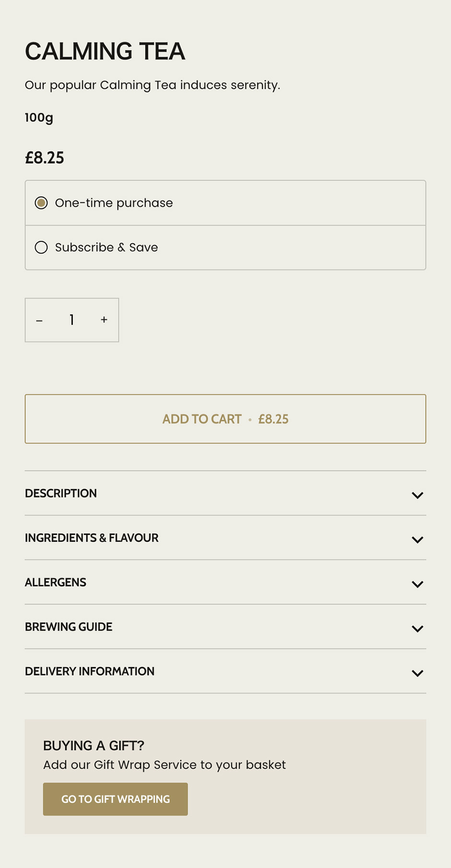Click the Ingredients & Flavour chevron icon
Viewport: 451px width, 868px height.
(417, 540)
